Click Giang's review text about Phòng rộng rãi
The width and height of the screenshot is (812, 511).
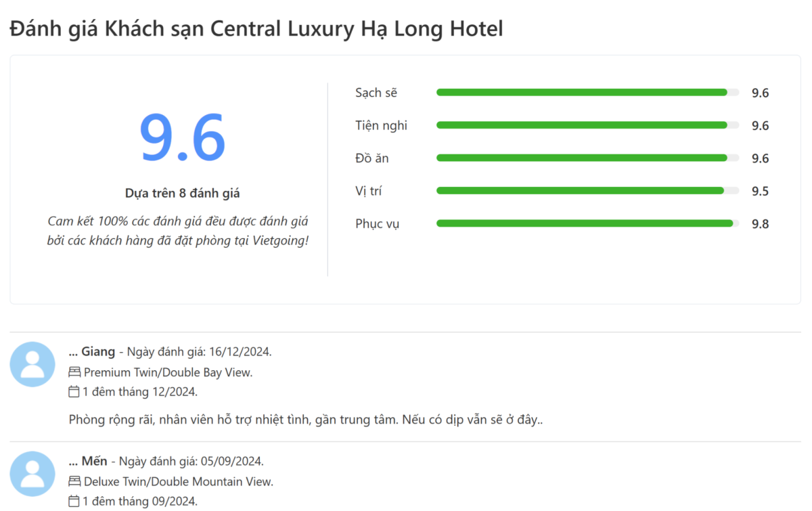[307, 420]
